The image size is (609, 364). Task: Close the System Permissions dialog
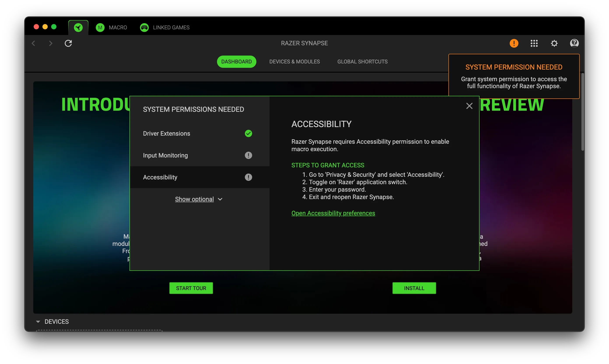pos(469,106)
